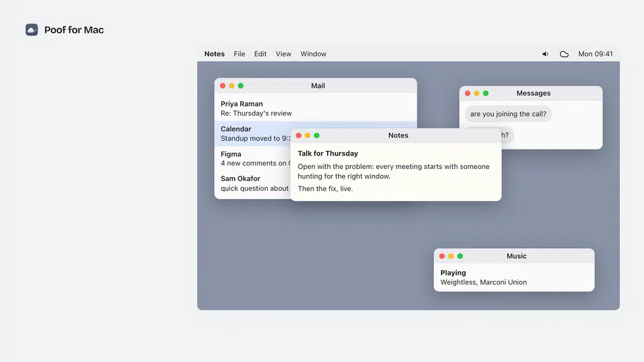
Task: Close the front Notes window
Action: tap(299, 135)
